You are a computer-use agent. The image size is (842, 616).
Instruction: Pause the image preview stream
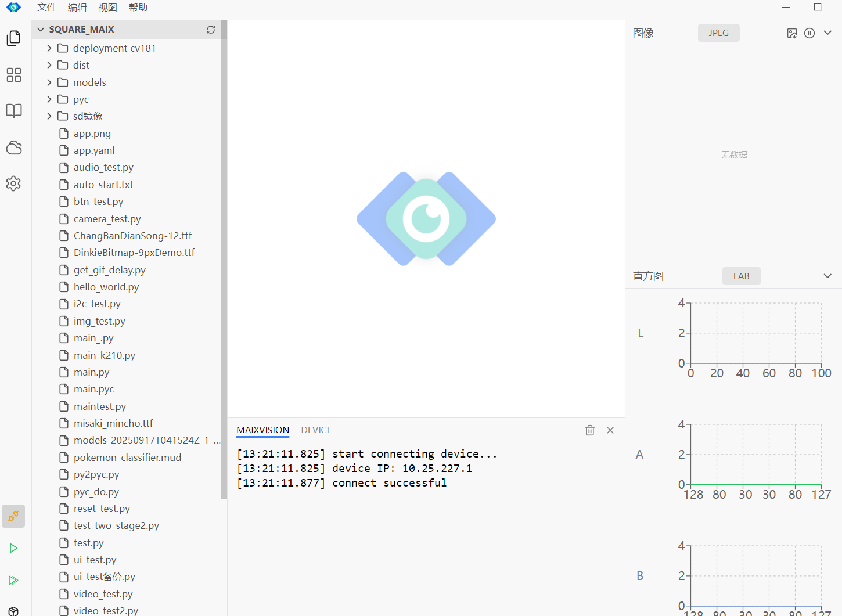tap(809, 33)
